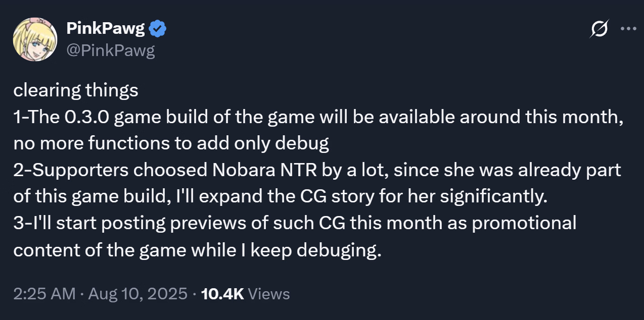Click the word "debug" in point one
This screenshot has height=320, width=644.
pos(302,144)
